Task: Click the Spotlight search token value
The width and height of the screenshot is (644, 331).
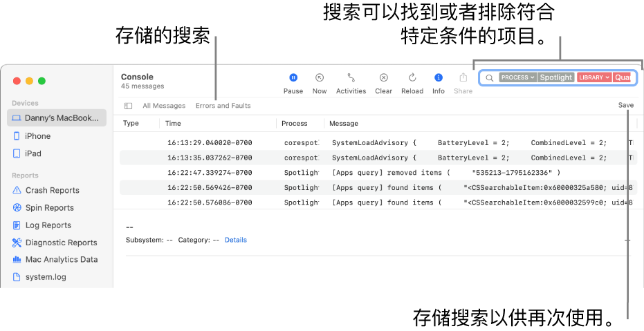Action: click(x=555, y=77)
